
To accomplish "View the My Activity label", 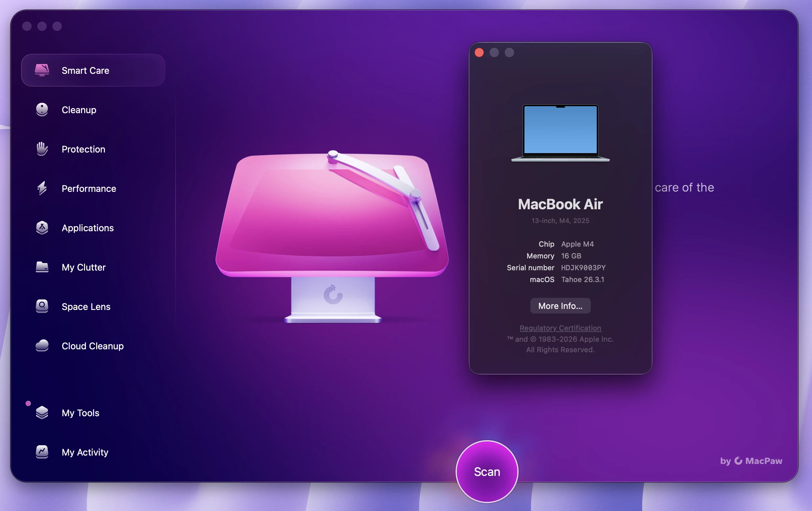I will (x=85, y=452).
